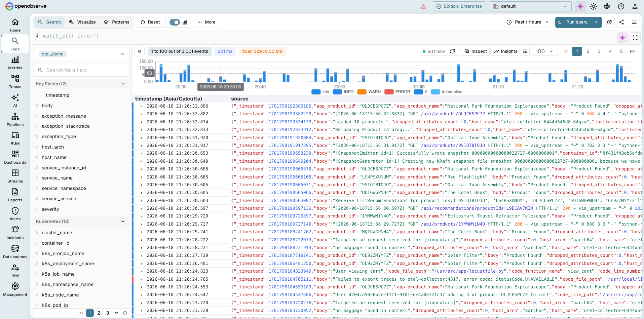Image resolution: width=644 pixels, height=319 pixels.
Task: Collapse the Kubernetes (12) group
Action: click(81, 221)
